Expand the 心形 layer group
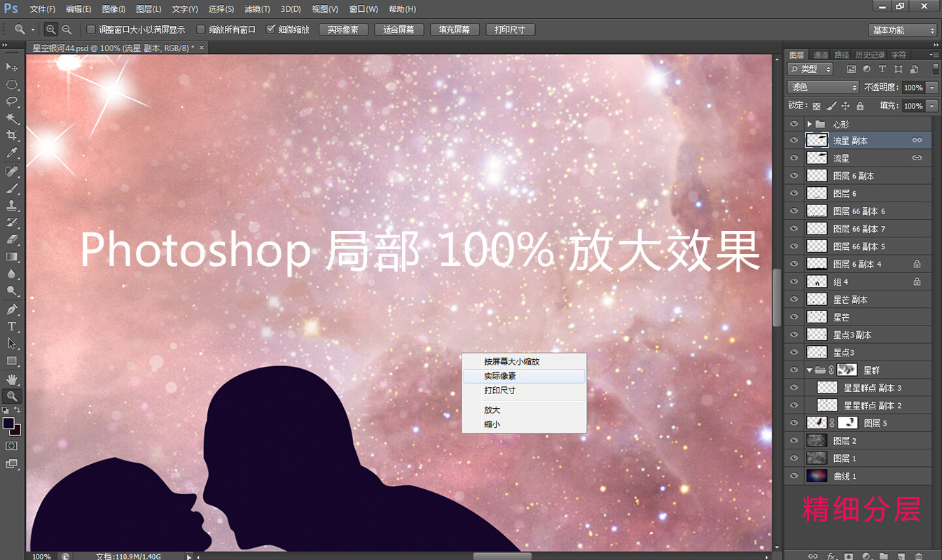The width and height of the screenshot is (942, 560). 809,123
